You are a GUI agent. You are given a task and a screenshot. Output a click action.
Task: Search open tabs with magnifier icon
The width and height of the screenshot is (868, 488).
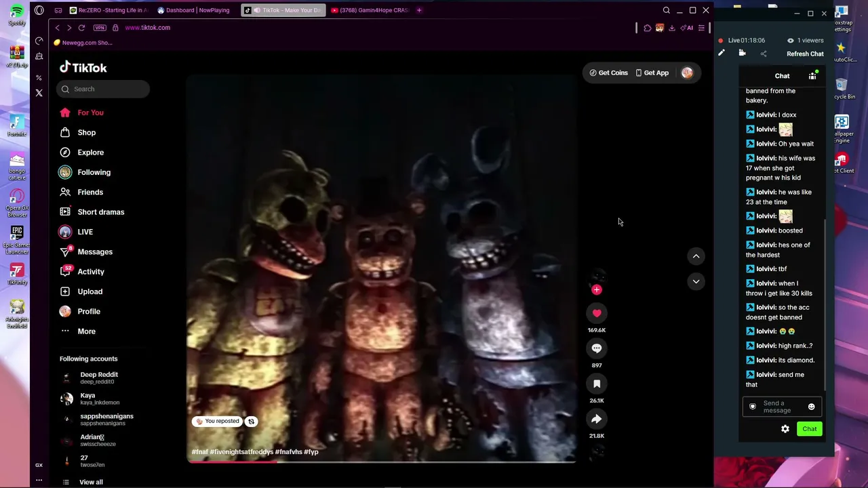coord(667,10)
